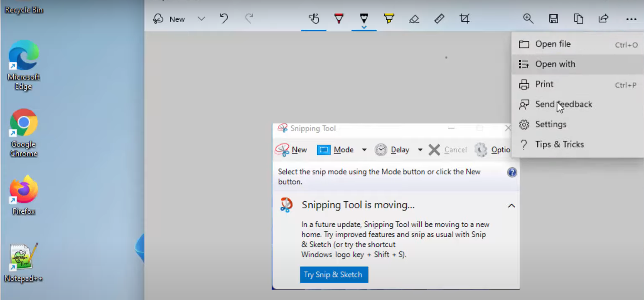
Task: Select the yellow Highlighter tool
Action: pos(389,19)
